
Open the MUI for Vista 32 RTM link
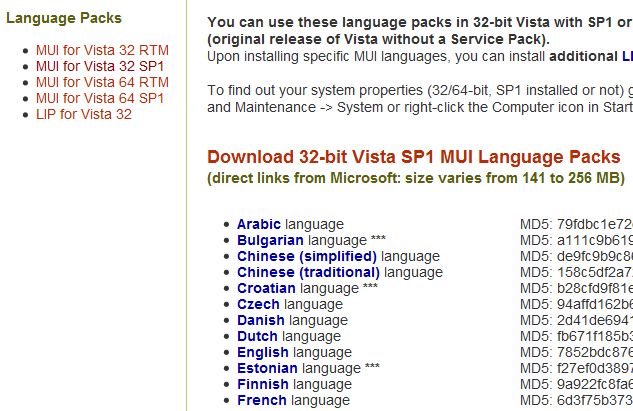[x=102, y=50]
